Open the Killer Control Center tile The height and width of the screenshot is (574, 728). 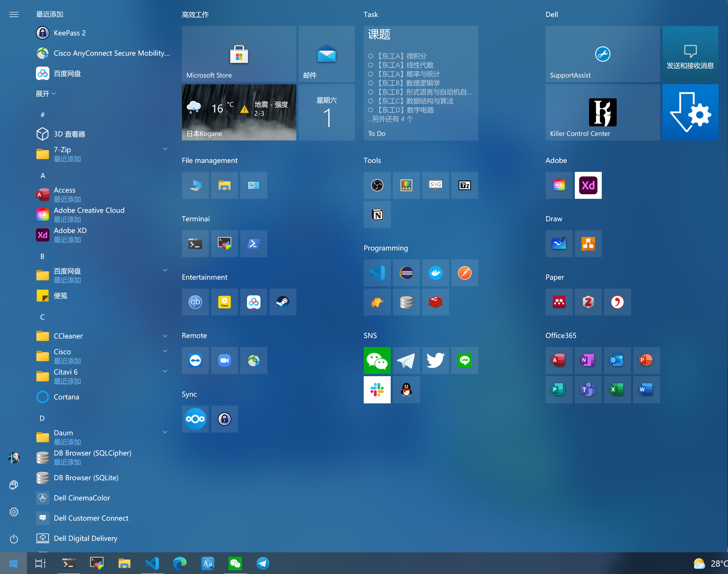coord(603,112)
